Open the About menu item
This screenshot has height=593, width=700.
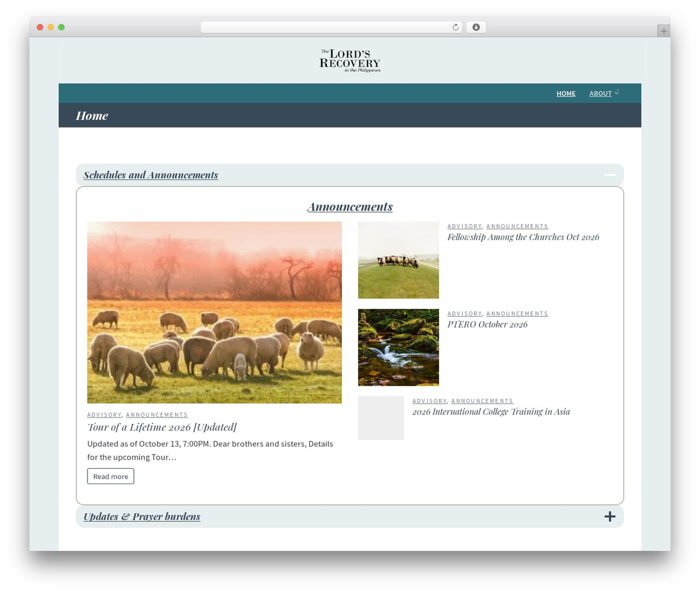coord(600,94)
